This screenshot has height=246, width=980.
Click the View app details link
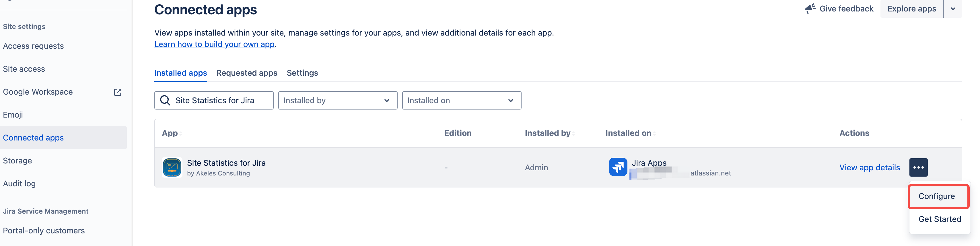[x=869, y=167]
